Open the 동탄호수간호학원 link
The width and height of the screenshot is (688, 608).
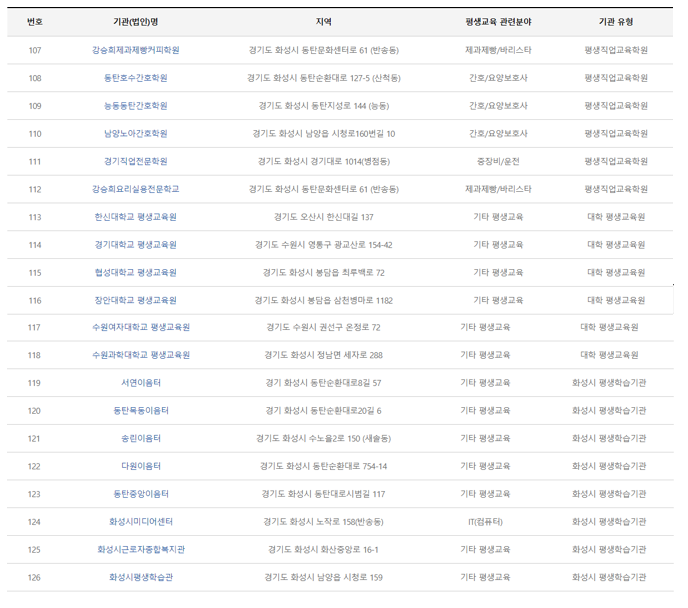point(136,78)
